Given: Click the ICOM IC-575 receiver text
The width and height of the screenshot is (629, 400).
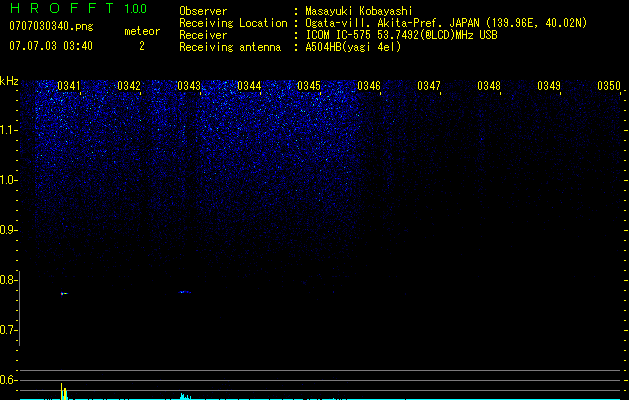Looking at the screenshot, I should pos(401,35).
